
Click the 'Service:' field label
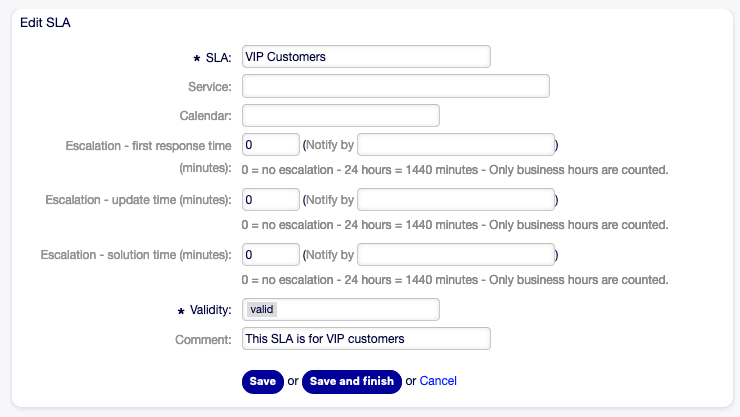pyautogui.click(x=209, y=87)
